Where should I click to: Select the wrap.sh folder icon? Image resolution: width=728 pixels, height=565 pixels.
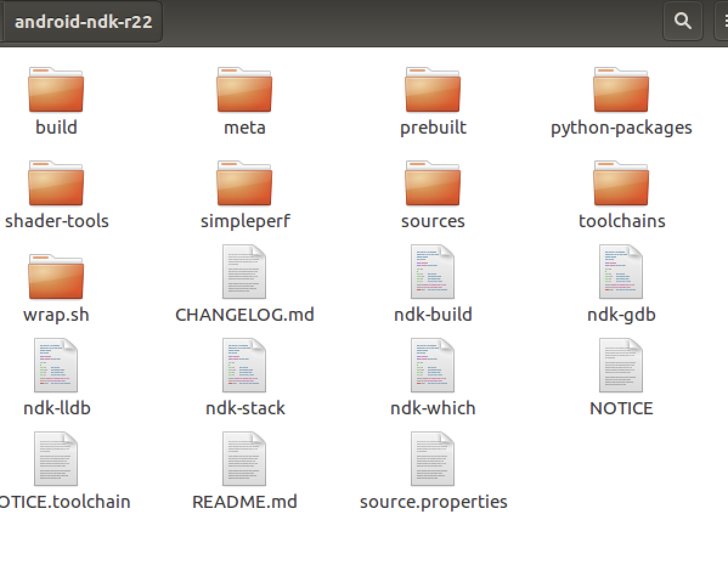click(56, 276)
